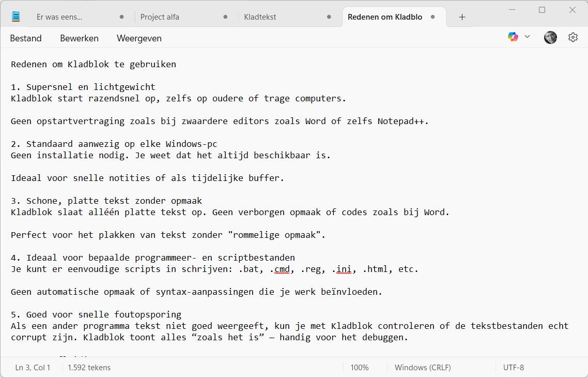
Task: Open the Bewerken menu
Action: (79, 38)
